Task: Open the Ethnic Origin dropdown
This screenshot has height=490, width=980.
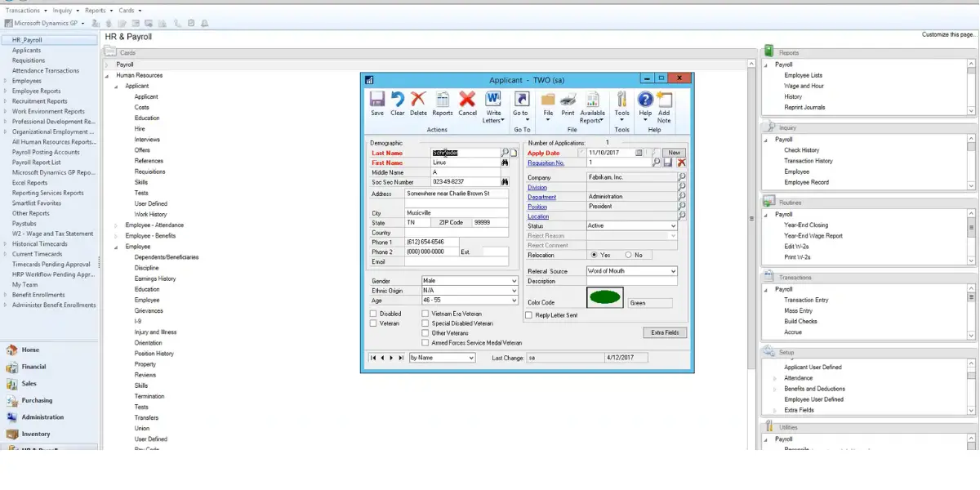Action: [x=514, y=291]
